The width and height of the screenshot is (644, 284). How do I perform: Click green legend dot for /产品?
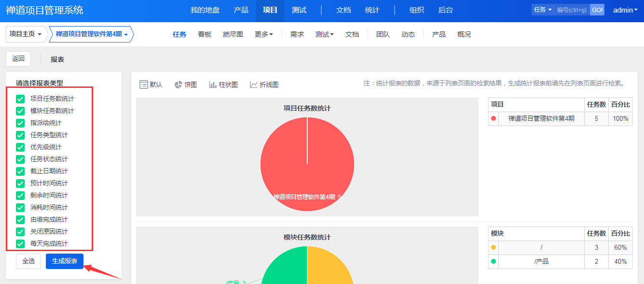point(493,261)
